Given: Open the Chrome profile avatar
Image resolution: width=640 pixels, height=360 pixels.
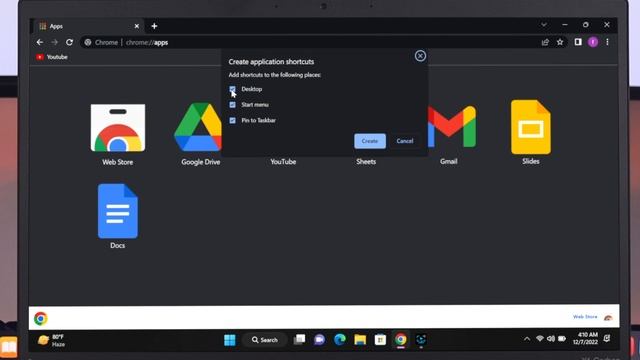Looking at the screenshot, I should point(593,42).
